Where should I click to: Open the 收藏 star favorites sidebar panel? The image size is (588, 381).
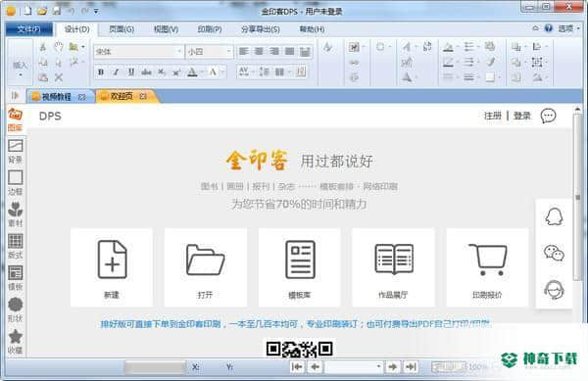pos(16,341)
